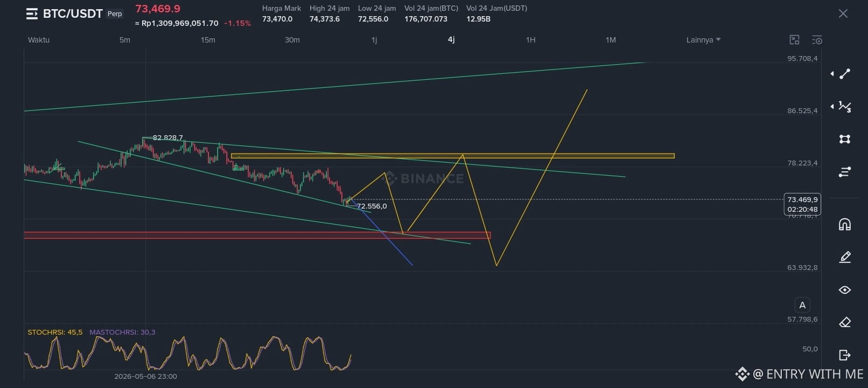This screenshot has width=868, height=388.
Task: Close the full-screen chart view
Action: click(843, 13)
